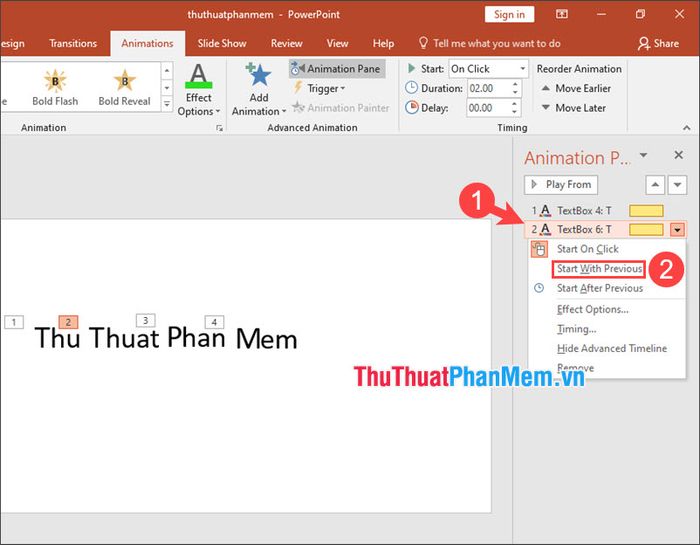Click the Tell me what you want to do box

pos(489,43)
